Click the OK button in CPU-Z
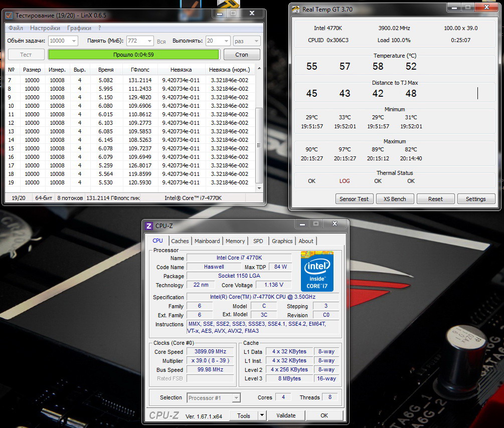This screenshot has width=504, height=428. [324, 415]
